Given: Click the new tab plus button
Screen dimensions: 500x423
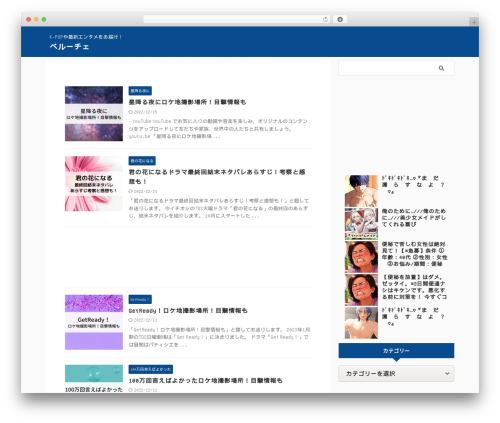Looking at the screenshot, I should tap(474, 22).
